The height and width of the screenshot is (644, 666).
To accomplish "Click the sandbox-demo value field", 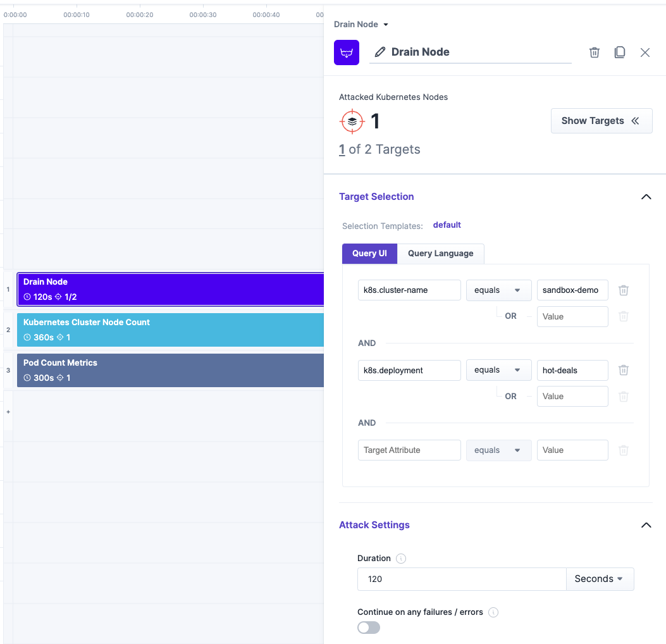I will pyautogui.click(x=572, y=290).
